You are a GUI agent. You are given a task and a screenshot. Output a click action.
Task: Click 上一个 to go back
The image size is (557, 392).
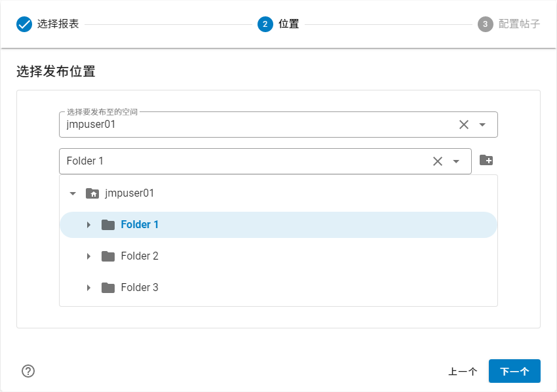[463, 370]
